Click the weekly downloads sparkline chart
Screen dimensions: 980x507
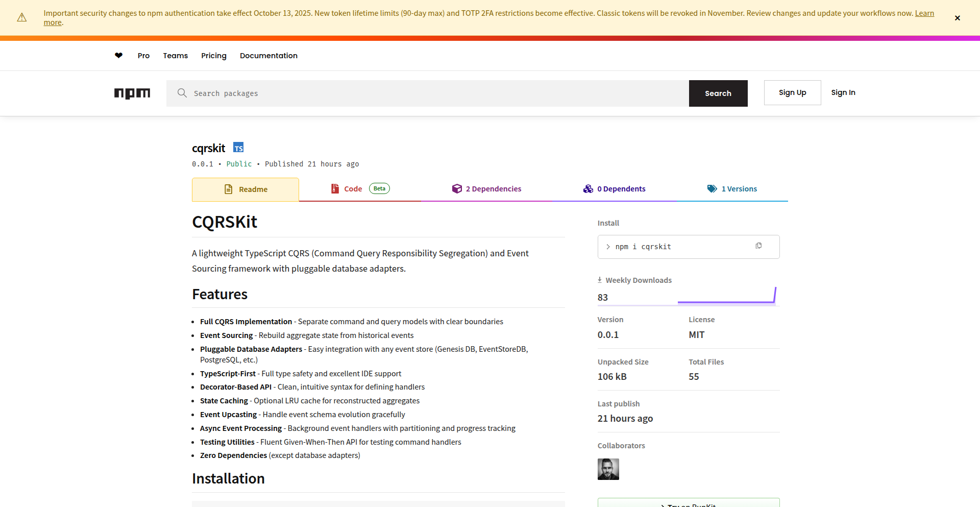[727, 297]
